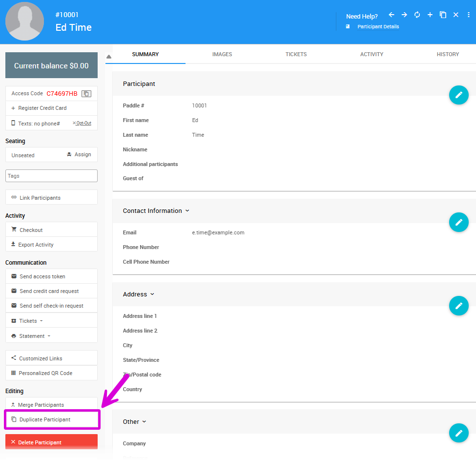
Task: Click the plus icon in header
Action: pos(430,15)
